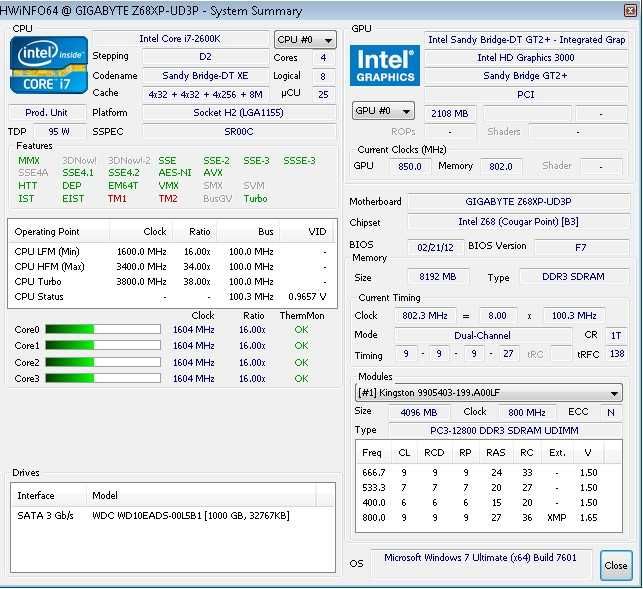This screenshot has height=589, width=643.
Task: Click the GPU memory clock 802.0 value
Action: tap(501, 166)
